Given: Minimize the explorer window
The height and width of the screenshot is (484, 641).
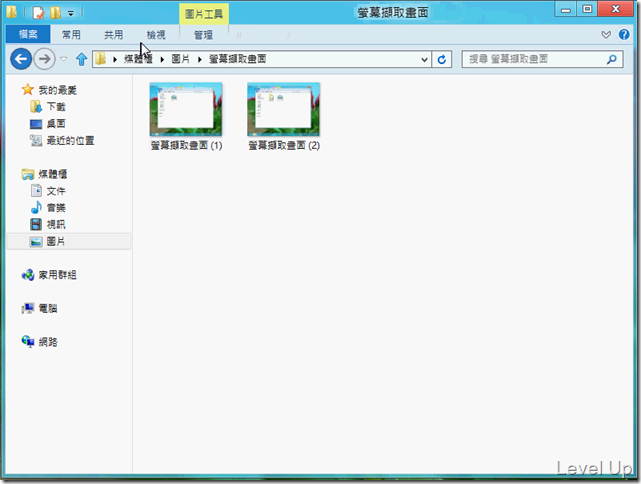Looking at the screenshot, I should click(566, 9).
